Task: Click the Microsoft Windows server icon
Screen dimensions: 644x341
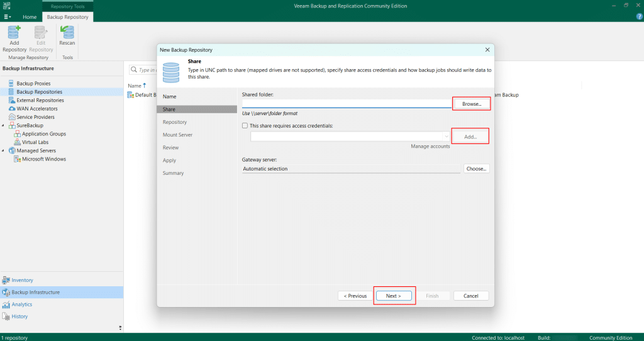Action: pos(17,159)
